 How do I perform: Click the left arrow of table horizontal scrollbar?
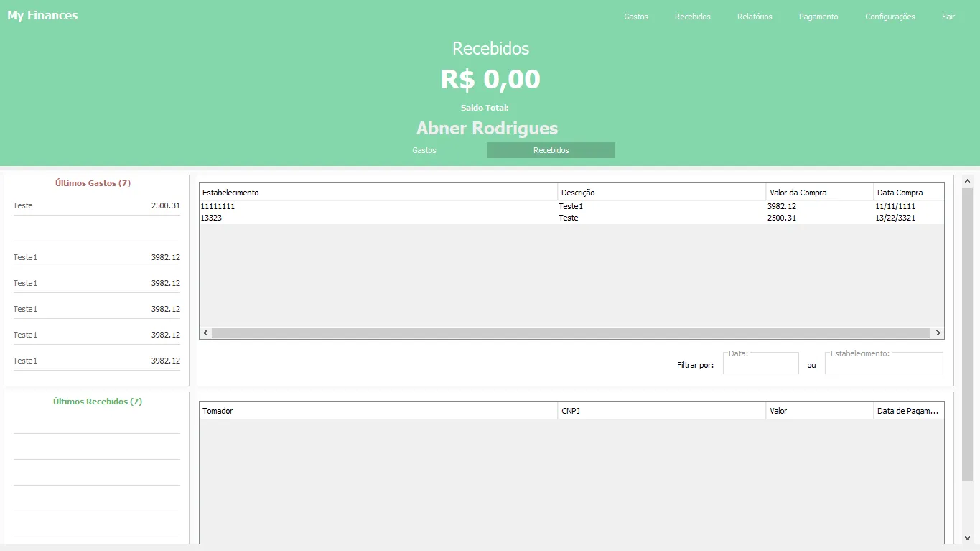click(x=205, y=333)
